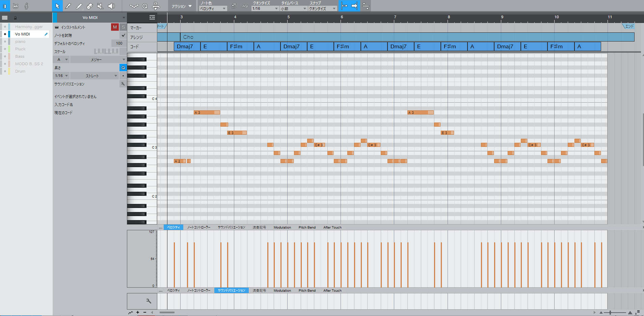Image resolution: width=644 pixels, height=316 pixels.
Task: Select the MODO B..SS 2 track
Action: coord(29,64)
